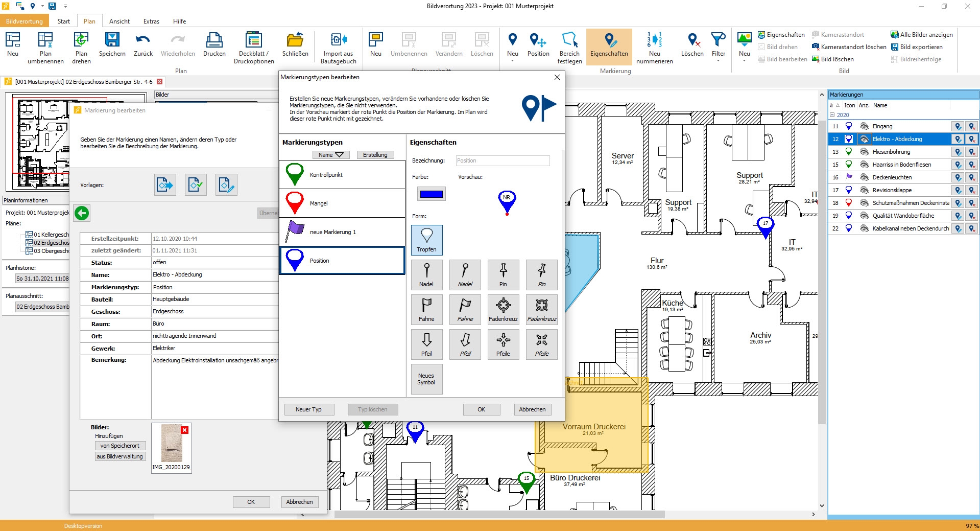Toggle visibility eye for Fliesenbohrung
The width and height of the screenshot is (980, 531).
(864, 152)
